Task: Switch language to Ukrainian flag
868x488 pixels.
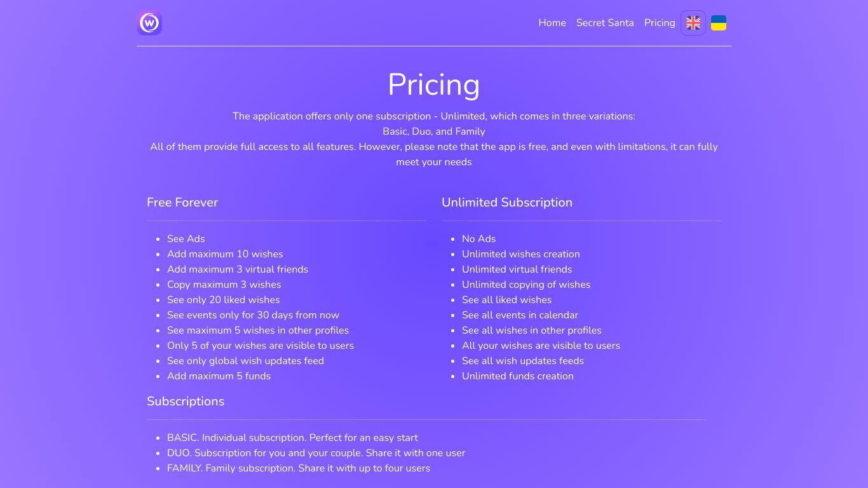Action: (x=719, y=23)
